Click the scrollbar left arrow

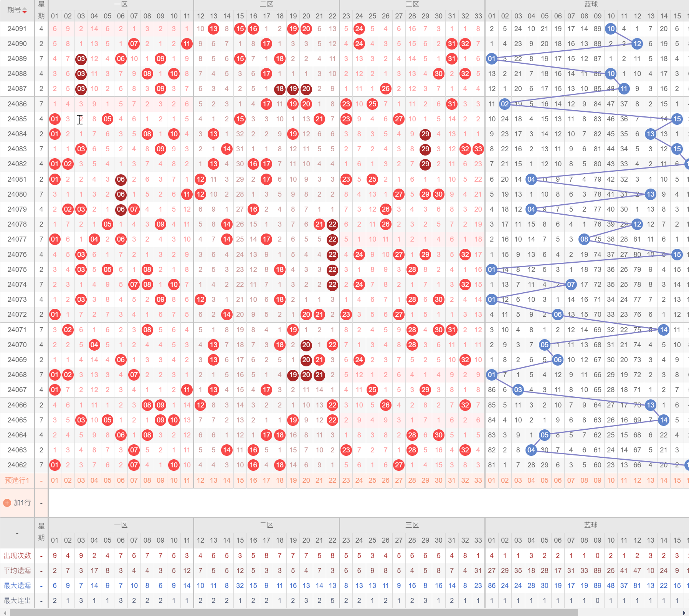pos(5,613)
